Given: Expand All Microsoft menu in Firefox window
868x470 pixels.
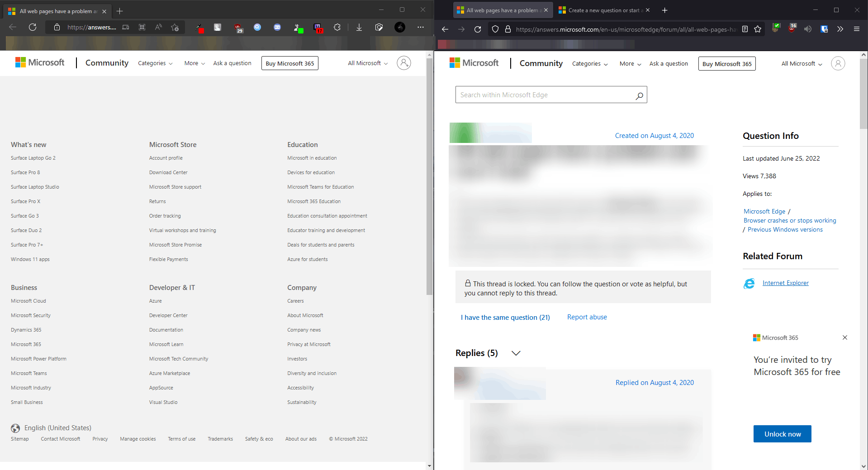Looking at the screenshot, I should pos(802,64).
